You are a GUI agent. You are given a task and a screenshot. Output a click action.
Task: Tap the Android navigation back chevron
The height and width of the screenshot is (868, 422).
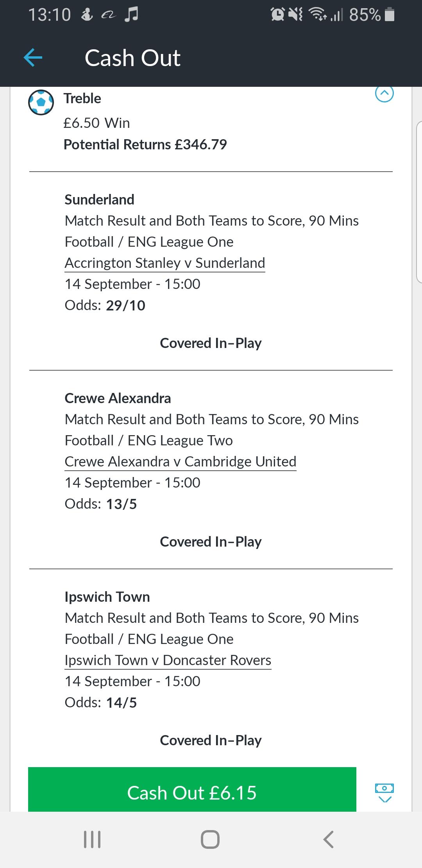[329, 839]
